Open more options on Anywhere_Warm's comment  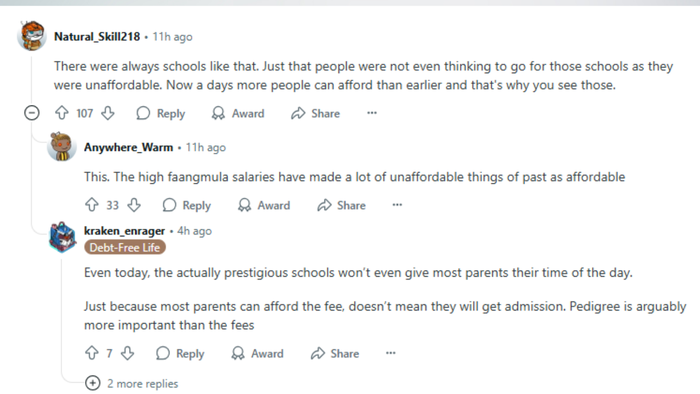point(397,205)
